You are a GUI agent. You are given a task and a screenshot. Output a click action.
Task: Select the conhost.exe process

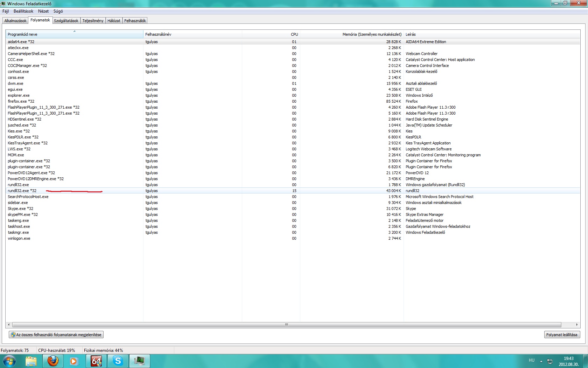[x=293, y=71]
